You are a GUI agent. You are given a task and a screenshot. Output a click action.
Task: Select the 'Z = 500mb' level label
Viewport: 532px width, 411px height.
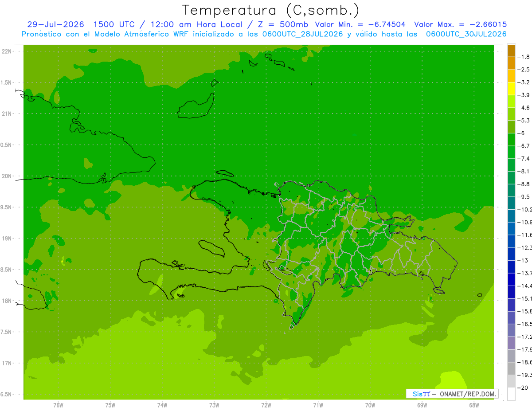click(x=283, y=24)
